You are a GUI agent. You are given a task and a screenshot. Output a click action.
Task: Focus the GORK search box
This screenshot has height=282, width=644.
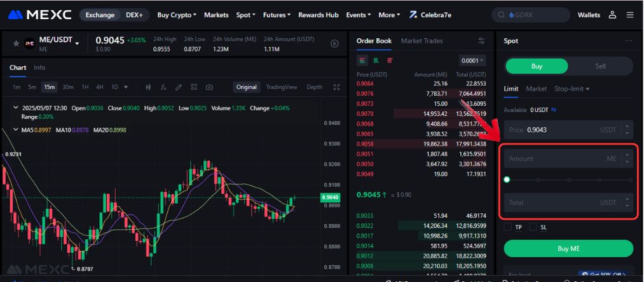(x=531, y=15)
